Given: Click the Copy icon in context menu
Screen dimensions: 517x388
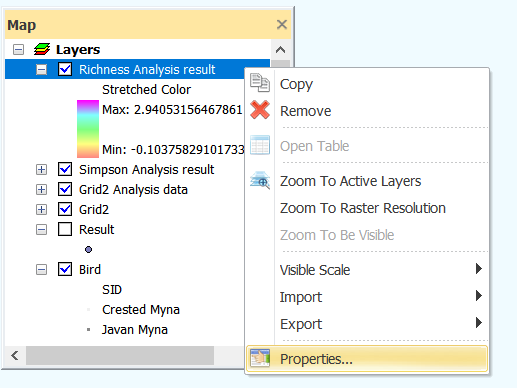Looking at the screenshot, I should (x=260, y=82).
